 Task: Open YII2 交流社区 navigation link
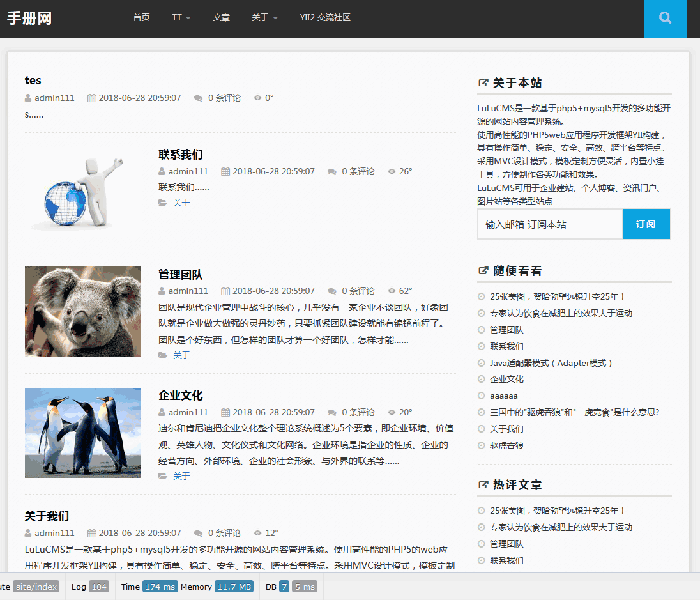point(325,18)
